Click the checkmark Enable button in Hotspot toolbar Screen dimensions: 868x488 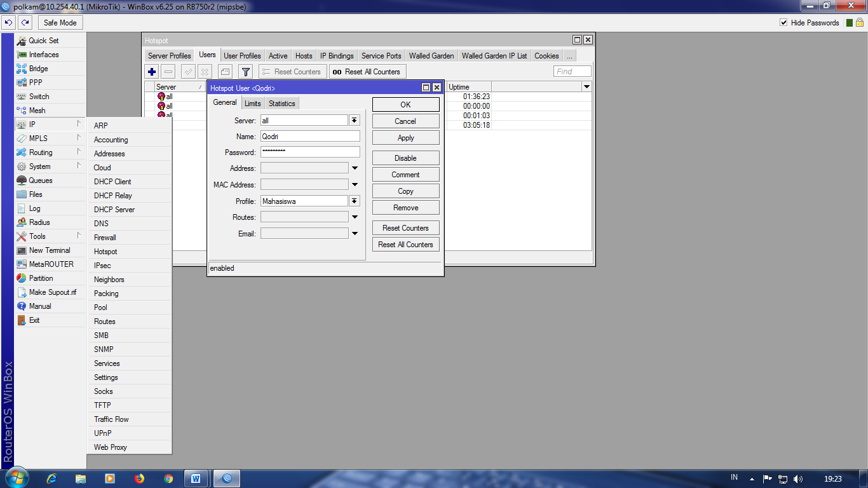pos(189,72)
